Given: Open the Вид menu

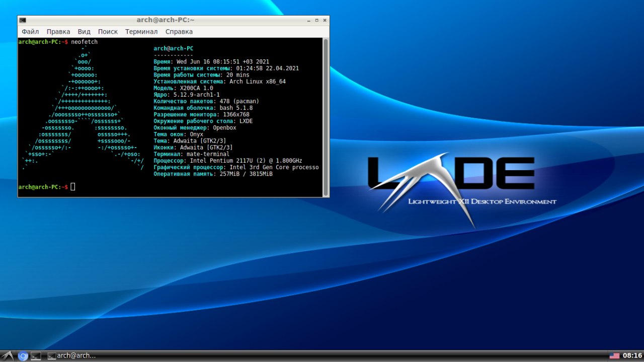Looking at the screenshot, I should click(84, 32).
